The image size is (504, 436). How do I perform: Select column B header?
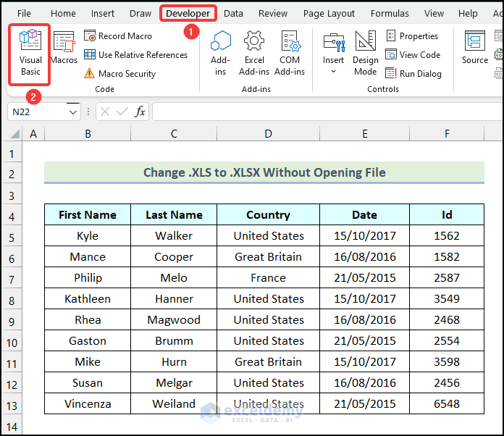(88, 133)
